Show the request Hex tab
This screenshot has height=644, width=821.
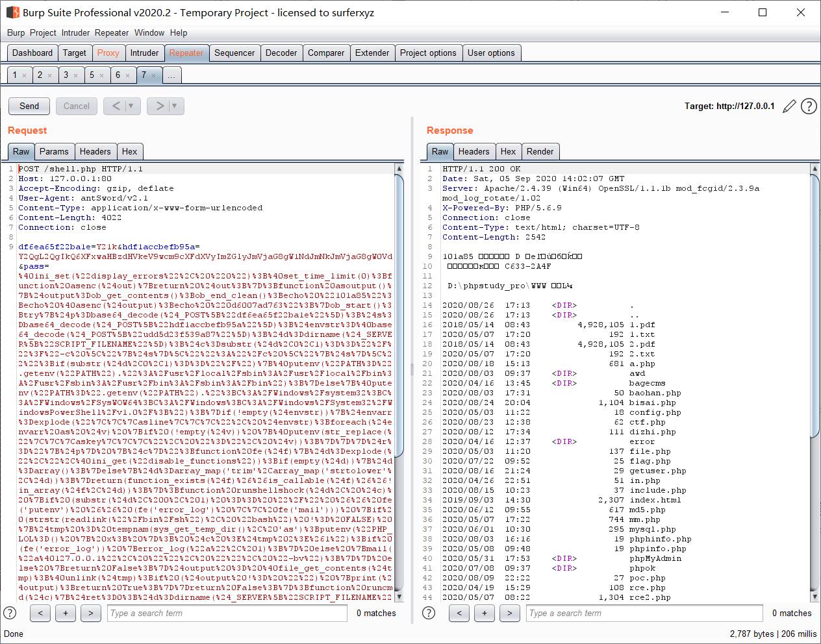click(x=130, y=152)
